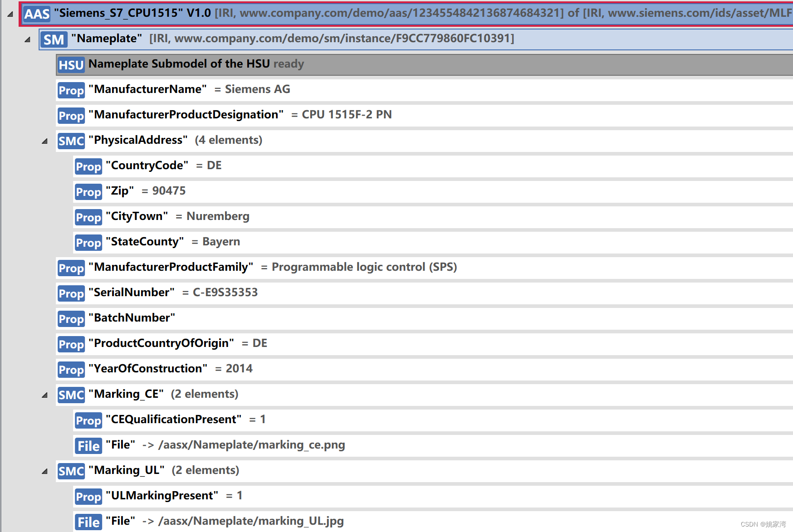Select "Marking_UL" (2 elements) text

pyautogui.click(x=164, y=470)
